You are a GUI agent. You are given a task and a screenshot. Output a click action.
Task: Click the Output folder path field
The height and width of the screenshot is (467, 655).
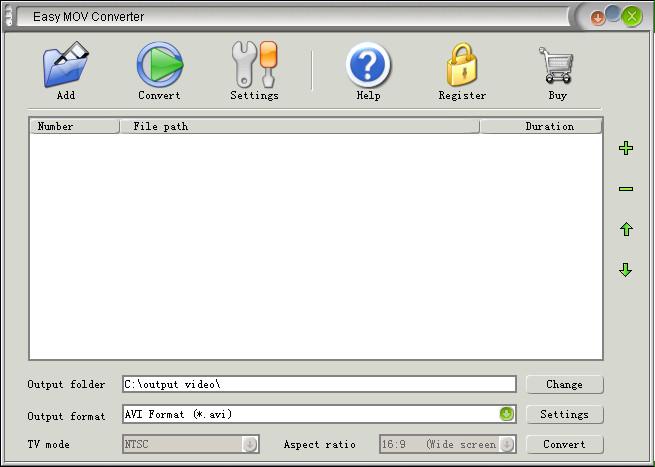318,384
